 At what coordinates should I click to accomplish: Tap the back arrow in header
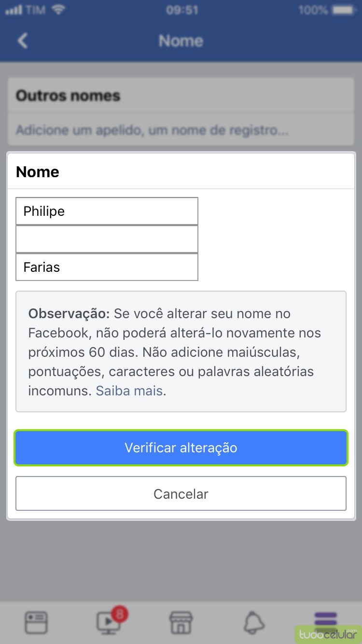click(23, 41)
